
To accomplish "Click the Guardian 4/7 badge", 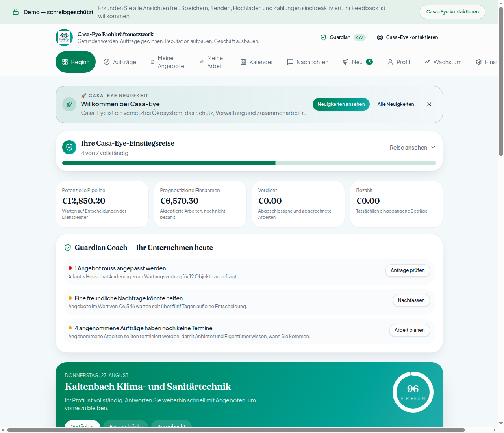I will click(x=359, y=37).
